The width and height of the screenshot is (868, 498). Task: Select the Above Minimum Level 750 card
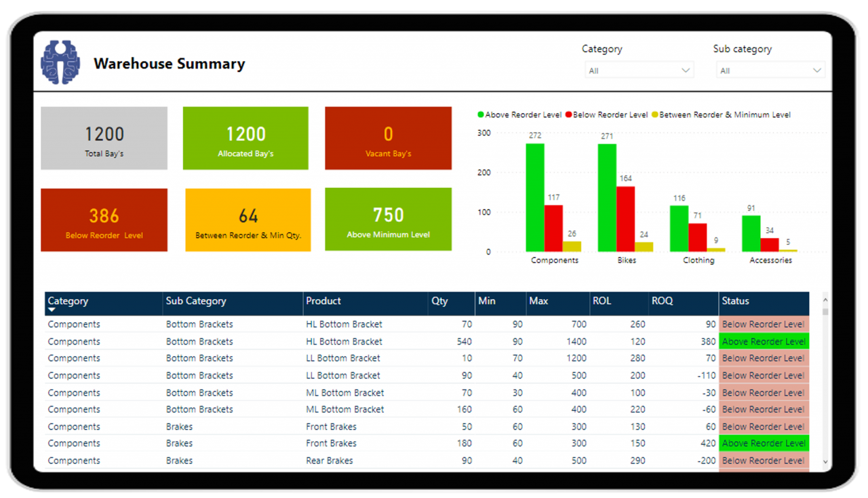(388, 219)
